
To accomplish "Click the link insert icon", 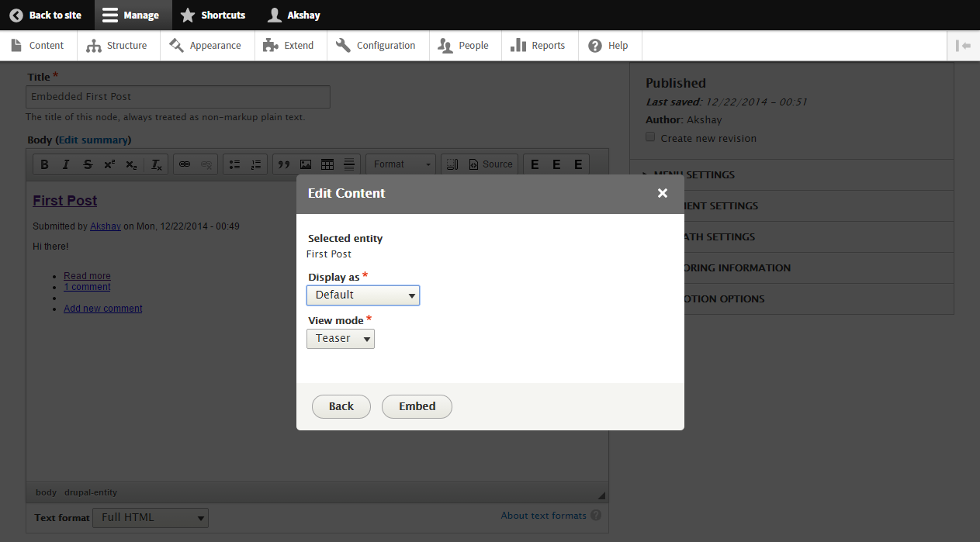I will tap(185, 164).
